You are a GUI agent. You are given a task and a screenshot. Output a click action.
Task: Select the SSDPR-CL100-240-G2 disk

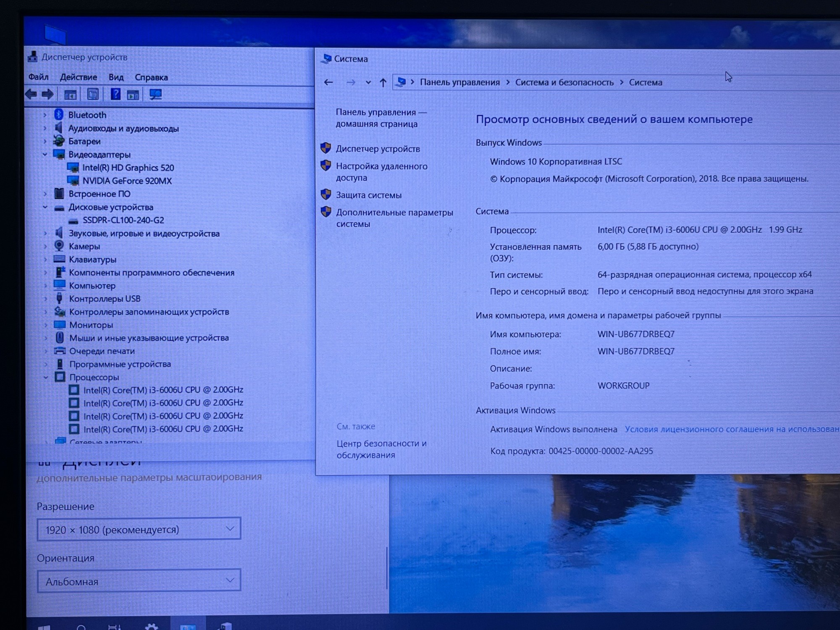(x=123, y=220)
